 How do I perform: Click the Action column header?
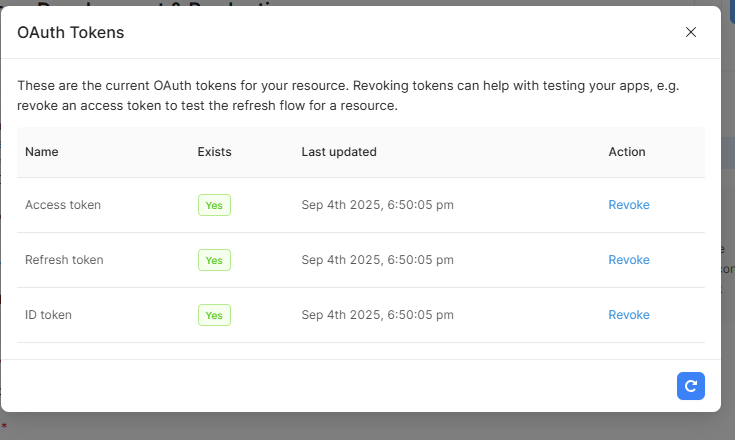(627, 152)
